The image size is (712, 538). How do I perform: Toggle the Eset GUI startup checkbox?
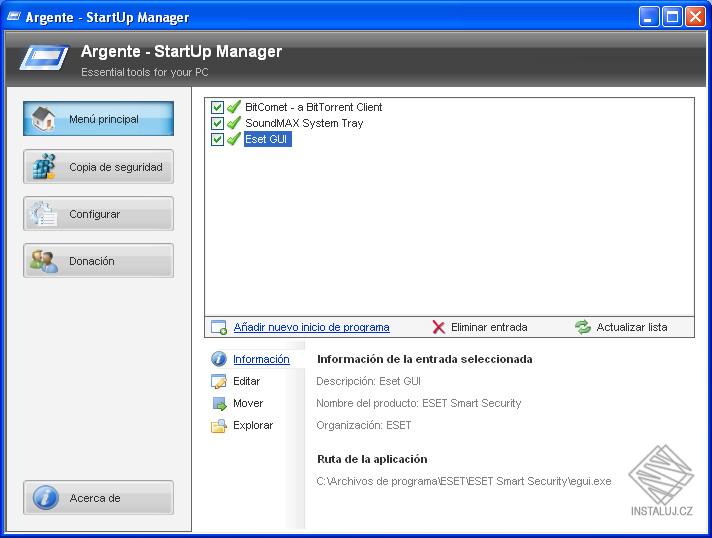point(217,140)
